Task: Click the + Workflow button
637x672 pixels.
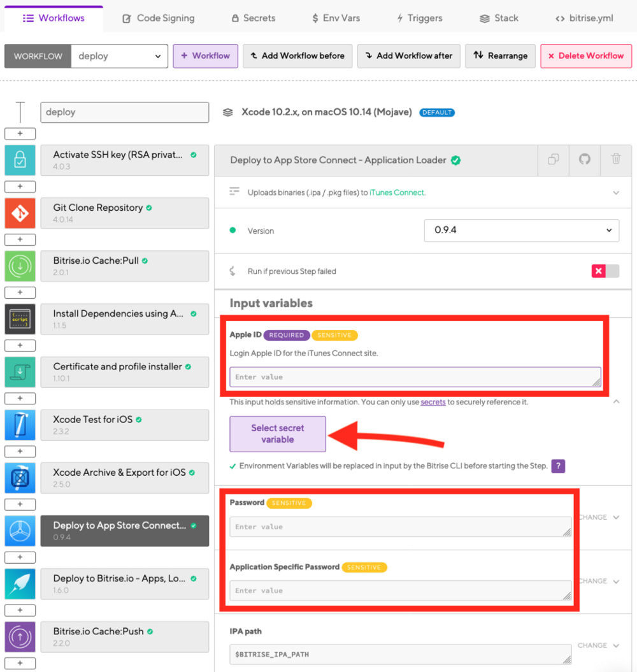Action: pyautogui.click(x=205, y=56)
